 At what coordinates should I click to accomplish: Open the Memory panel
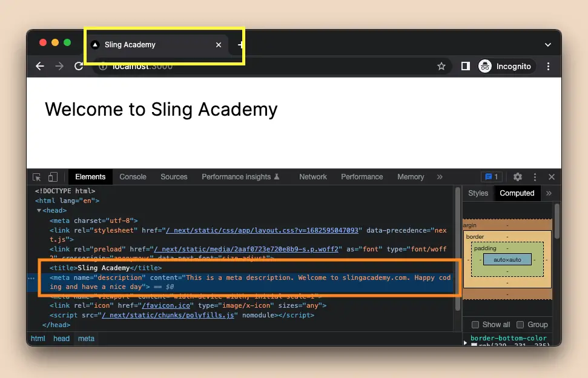[x=411, y=177]
